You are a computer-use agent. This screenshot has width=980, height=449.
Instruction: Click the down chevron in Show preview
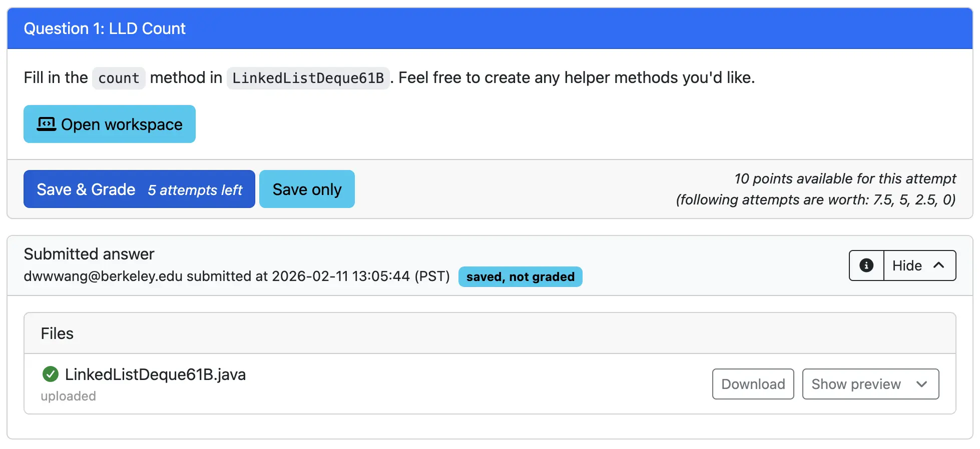point(921,384)
